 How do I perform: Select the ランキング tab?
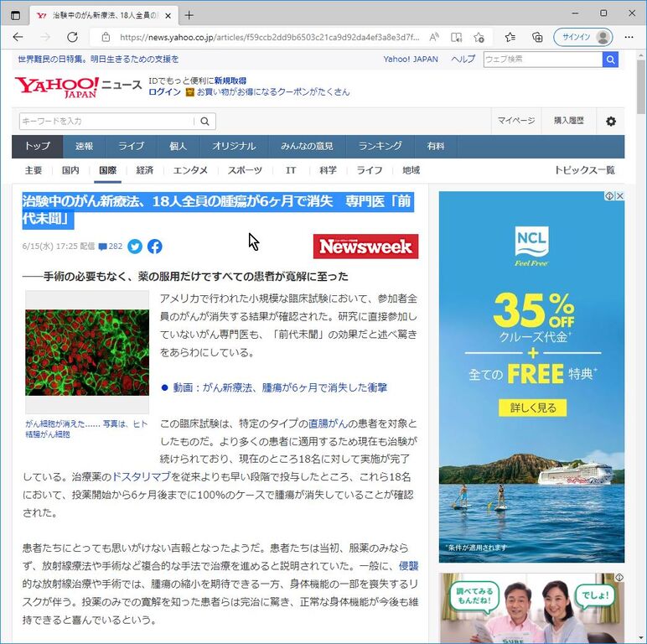pos(380,146)
